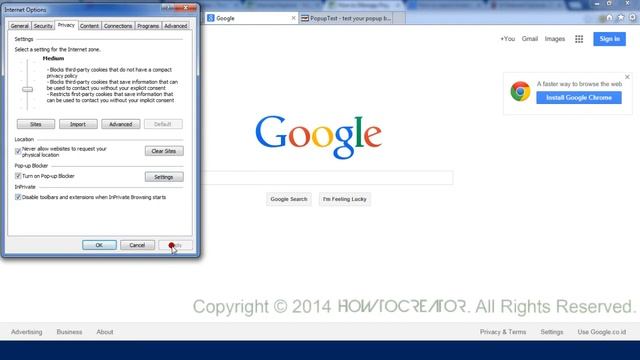
Task: Open the Gmail link
Action: pos(529,39)
